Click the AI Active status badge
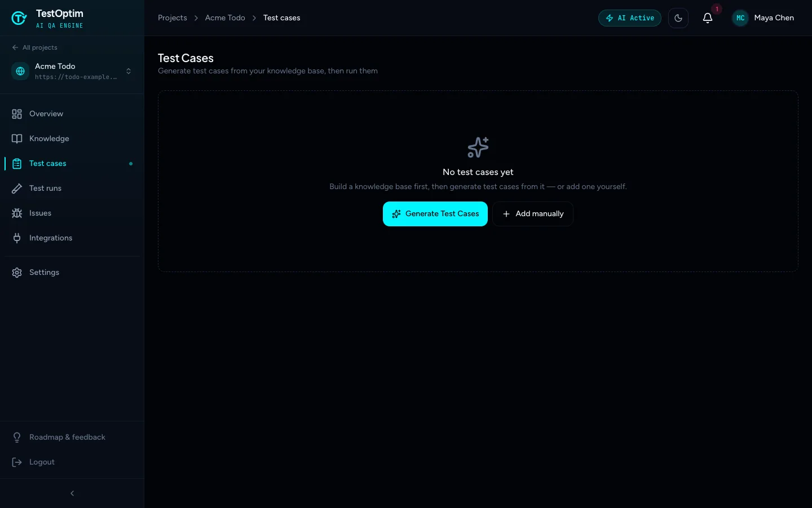The image size is (812, 508). (x=630, y=18)
